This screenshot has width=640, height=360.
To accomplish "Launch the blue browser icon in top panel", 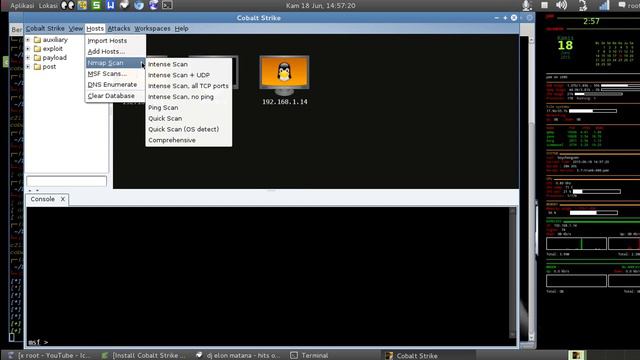I will 139,5.
